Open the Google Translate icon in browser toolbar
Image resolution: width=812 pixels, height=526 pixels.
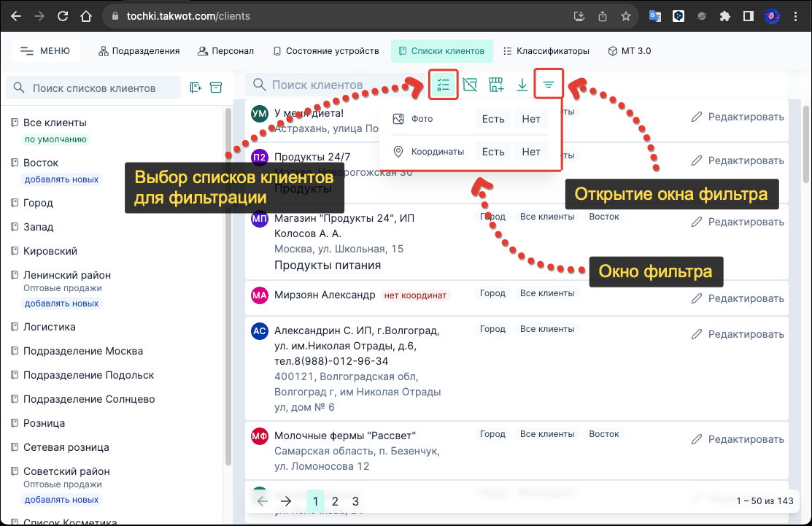(656, 15)
